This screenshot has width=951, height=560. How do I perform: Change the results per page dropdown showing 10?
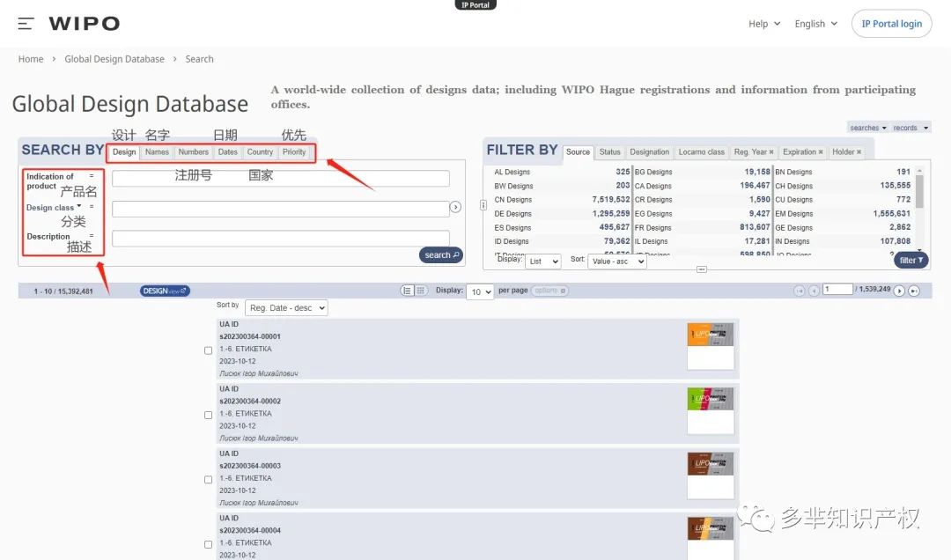(x=480, y=291)
